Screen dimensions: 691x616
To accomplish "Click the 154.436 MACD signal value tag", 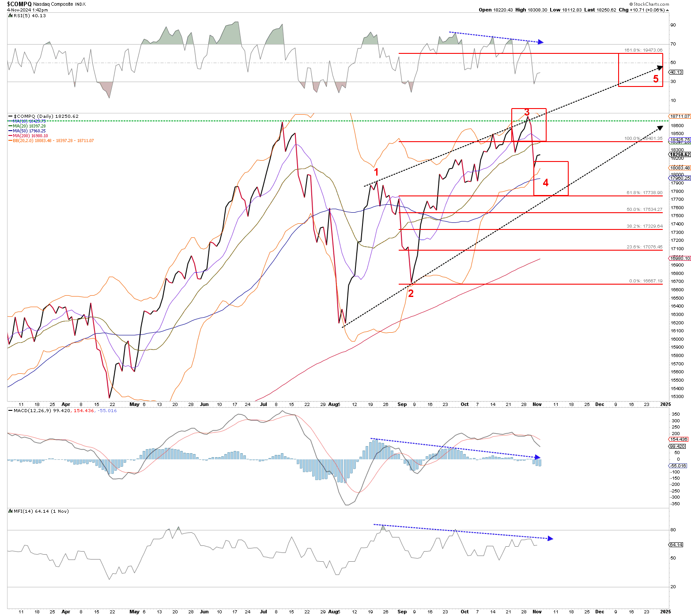I will 679,439.
